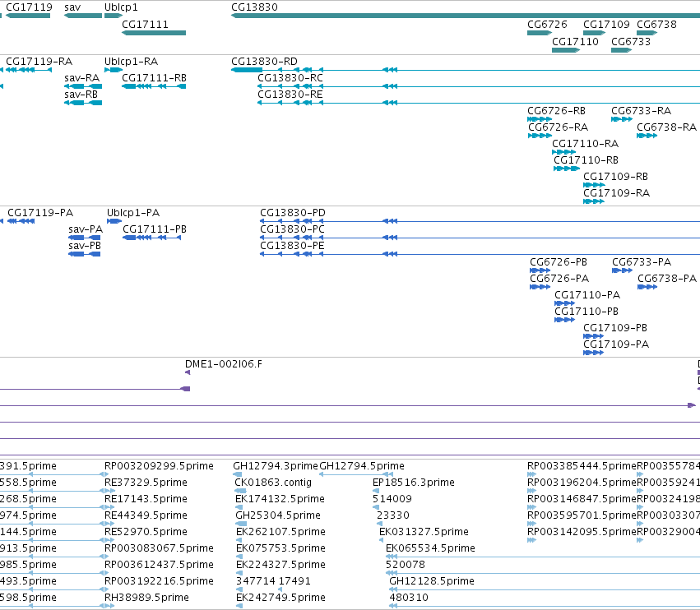Click protein sav-PA
This screenshot has width=700, height=610.
[x=86, y=229]
